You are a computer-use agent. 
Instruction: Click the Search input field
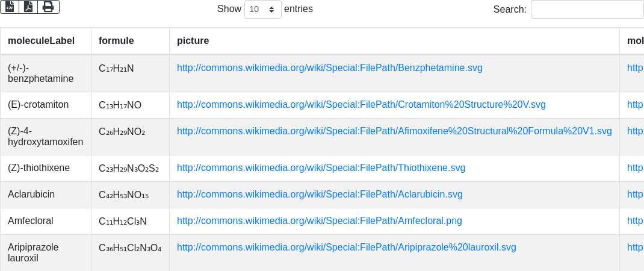(x=587, y=10)
